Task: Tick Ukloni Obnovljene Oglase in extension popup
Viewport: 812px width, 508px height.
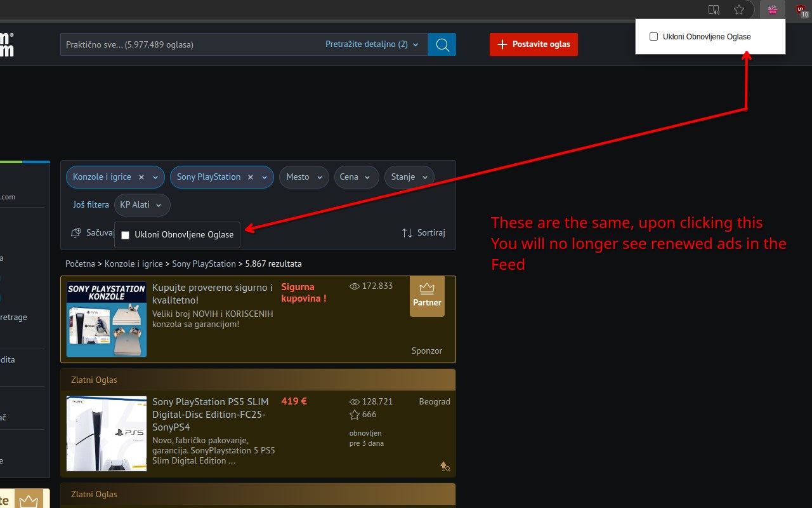Action: (x=654, y=37)
